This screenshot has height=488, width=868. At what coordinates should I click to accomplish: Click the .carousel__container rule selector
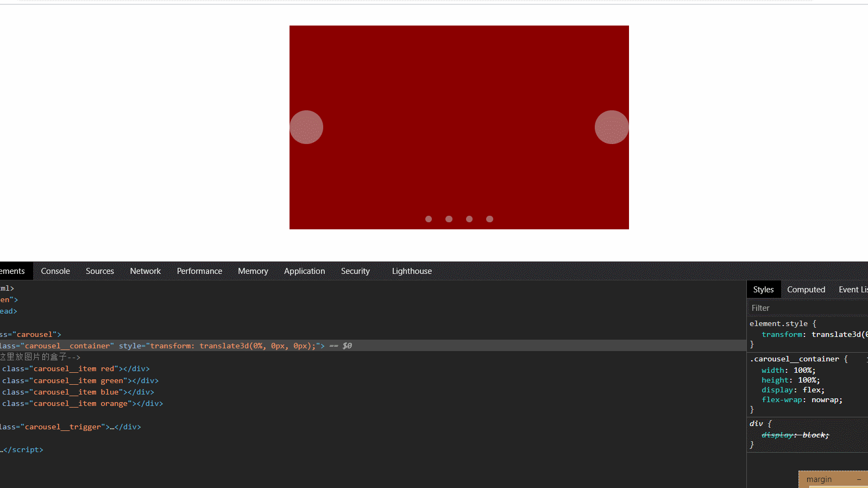click(x=795, y=359)
